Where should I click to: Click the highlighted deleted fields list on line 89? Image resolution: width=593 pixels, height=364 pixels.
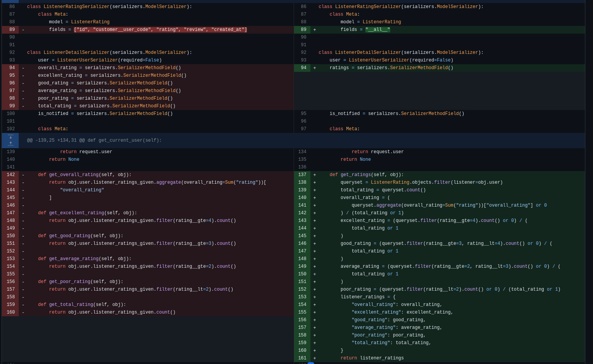click(x=160, y=30)
